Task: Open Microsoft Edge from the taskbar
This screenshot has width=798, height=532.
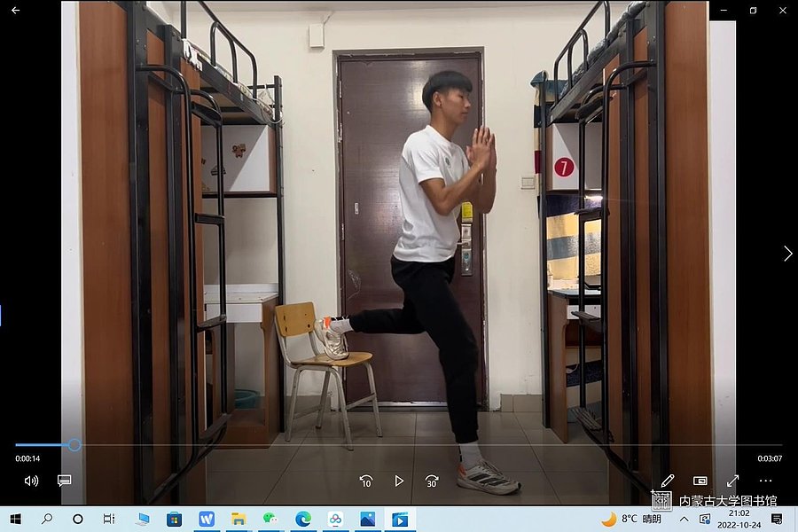Action: tap(303, 519)
